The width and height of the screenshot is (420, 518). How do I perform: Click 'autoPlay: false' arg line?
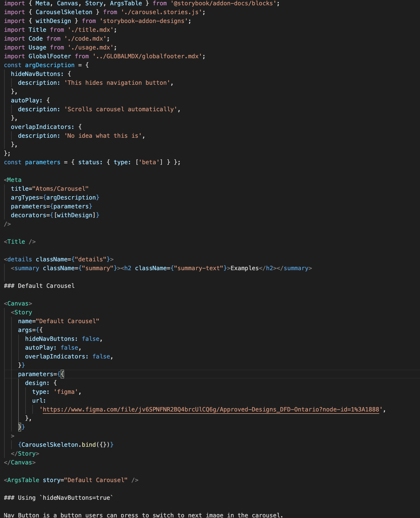(x=53, y=348)
